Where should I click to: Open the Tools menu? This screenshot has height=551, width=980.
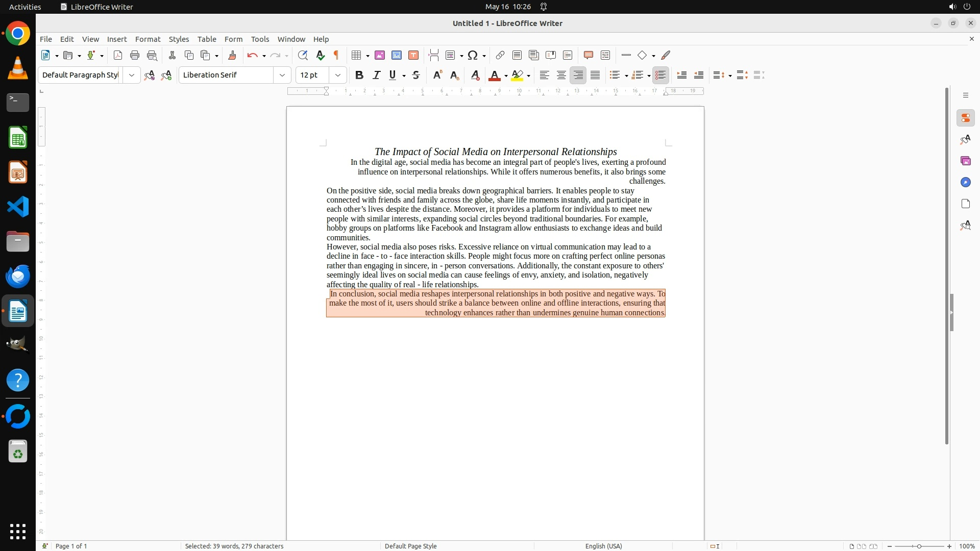click(260, 39)
